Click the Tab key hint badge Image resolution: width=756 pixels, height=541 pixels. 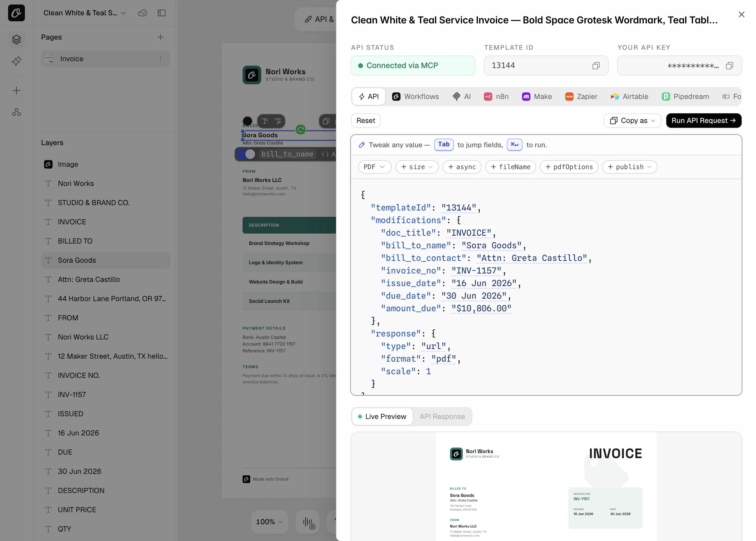point(444,145)
